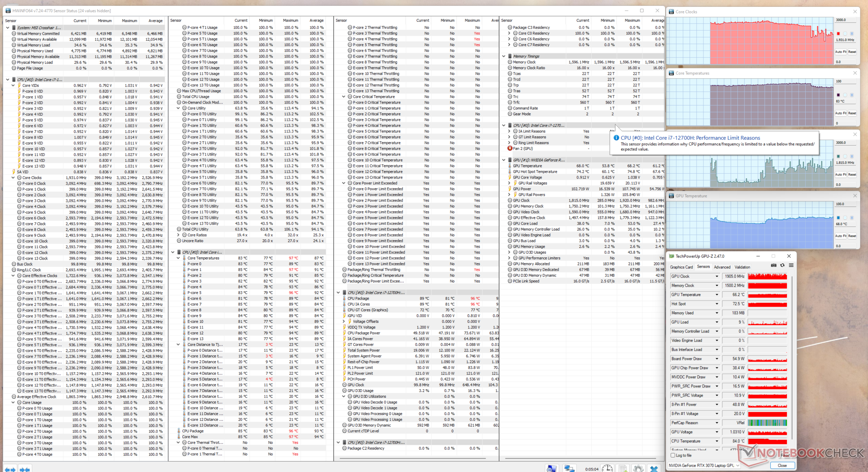Screen dimensions: 868x472
Task: Click the Fan 2 (GPU) red error icon
Action: coord(510,148)
